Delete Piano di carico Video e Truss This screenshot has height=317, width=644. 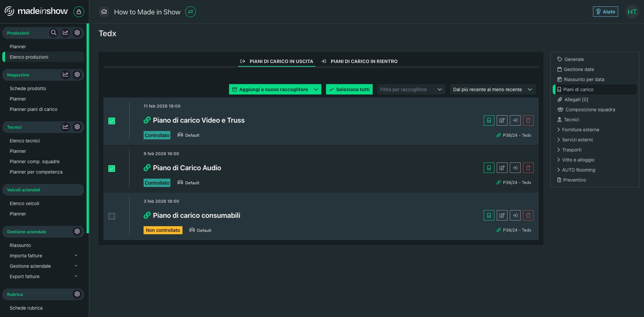pyautogui.click(x=528, y=120)
